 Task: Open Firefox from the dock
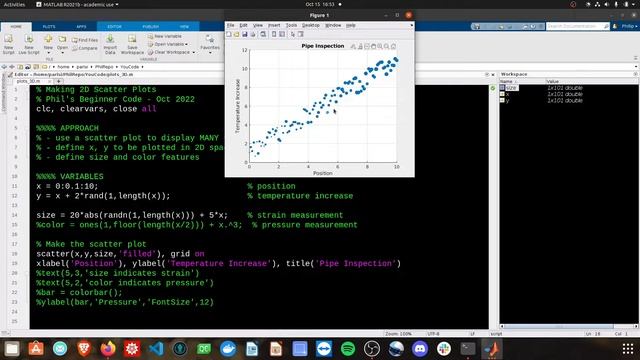click(108, 349)
